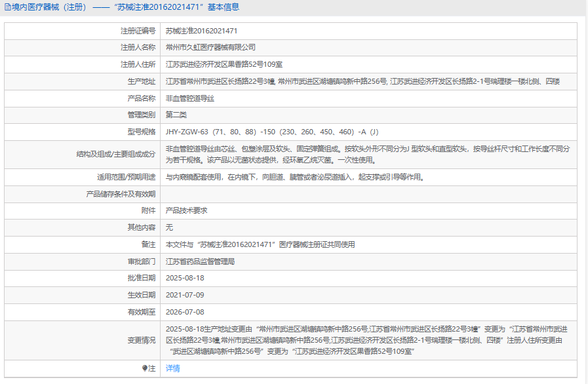
Task: Select the change history text in 变更情况
Action: (366, 340)
